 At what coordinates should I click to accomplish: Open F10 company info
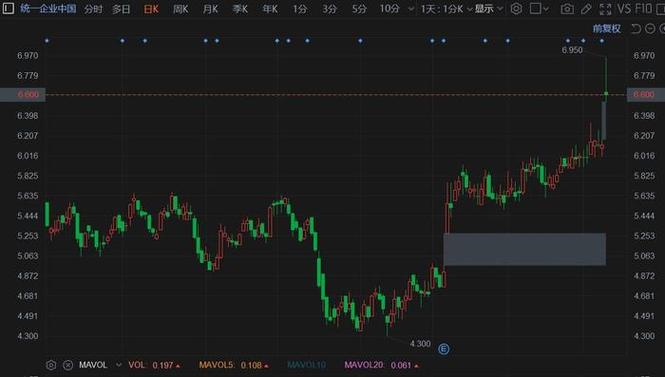pos(643,8)
